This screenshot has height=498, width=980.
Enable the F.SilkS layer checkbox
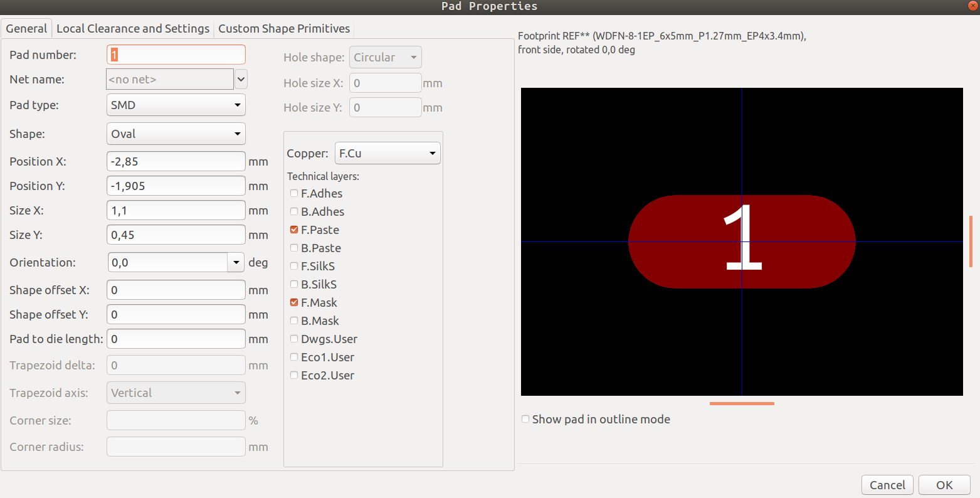tap(294, 266)
